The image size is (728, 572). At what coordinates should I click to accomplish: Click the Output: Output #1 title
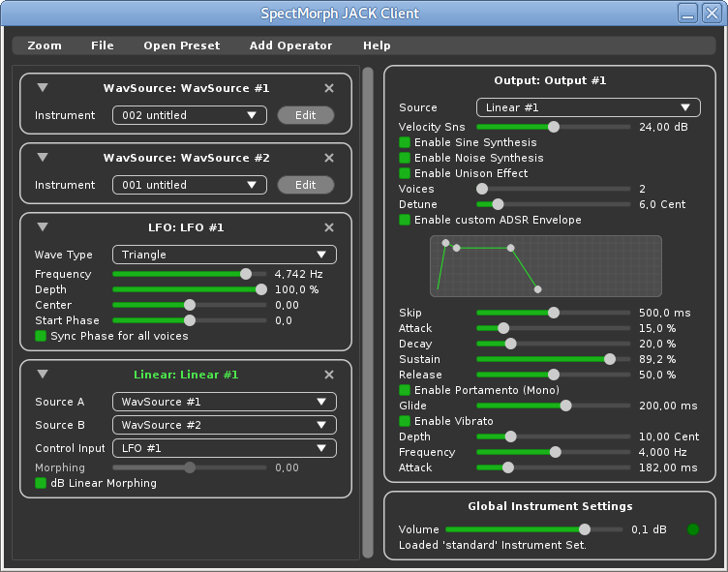pyautogui.click(x=550, y=80)
